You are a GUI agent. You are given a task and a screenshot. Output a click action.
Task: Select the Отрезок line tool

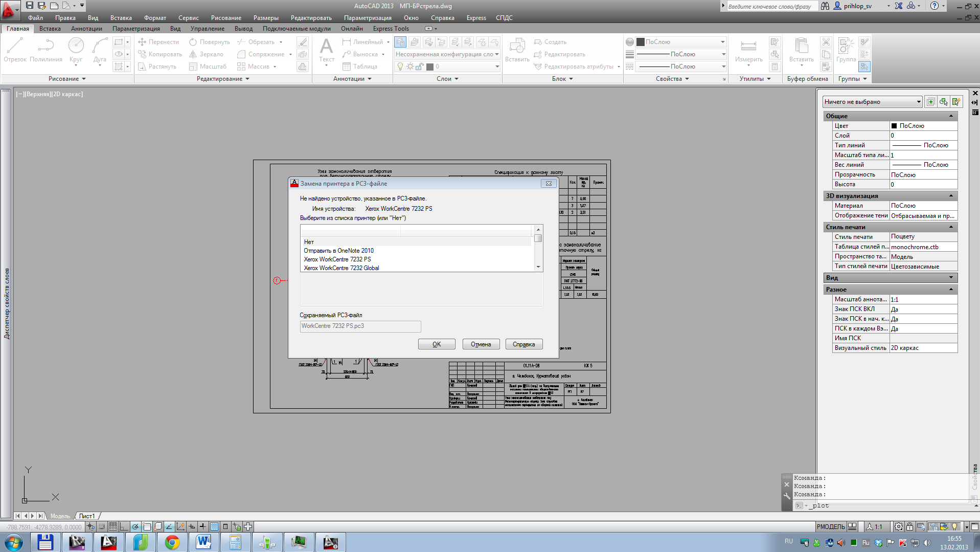point(15,50)
